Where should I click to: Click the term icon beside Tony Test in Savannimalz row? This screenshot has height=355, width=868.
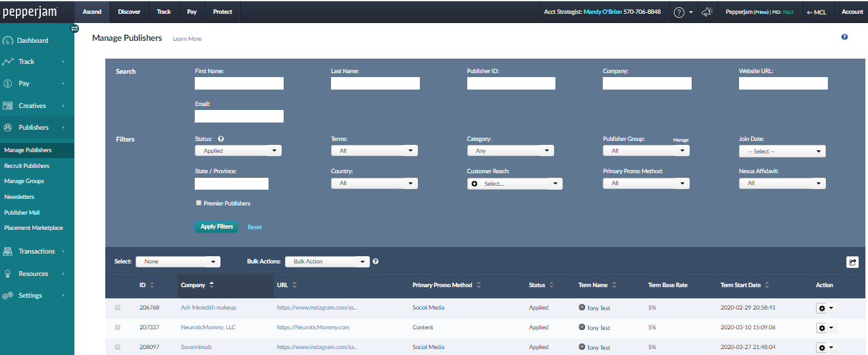[582, 346]
